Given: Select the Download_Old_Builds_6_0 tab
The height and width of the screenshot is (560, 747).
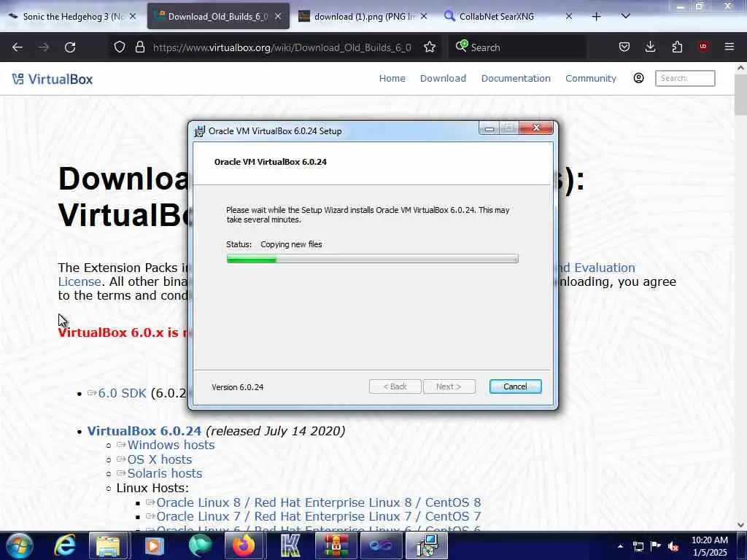Looking at the screenshot, I should 217,17.
